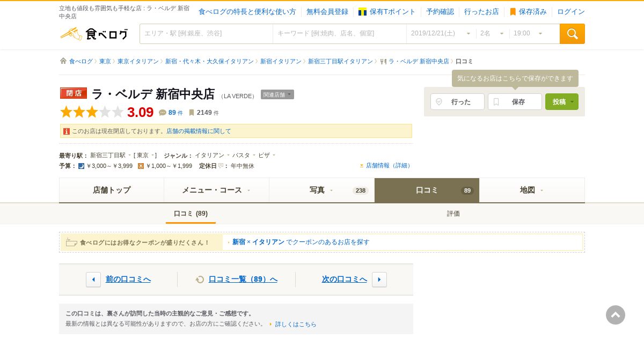The height and width of the screenshot is (338, 644).
Task: Click the review list reload icon
Action: click(200, 280)
